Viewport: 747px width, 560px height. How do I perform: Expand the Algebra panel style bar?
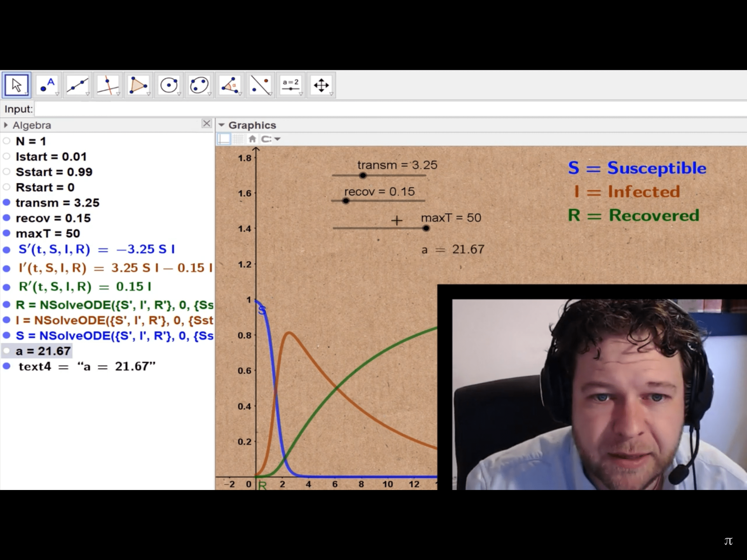(6, 125)
